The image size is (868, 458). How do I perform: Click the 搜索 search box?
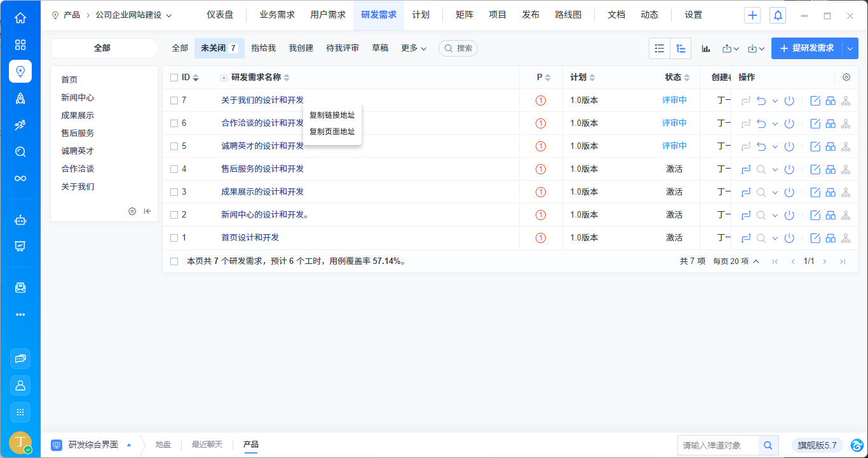coord(458,48)
